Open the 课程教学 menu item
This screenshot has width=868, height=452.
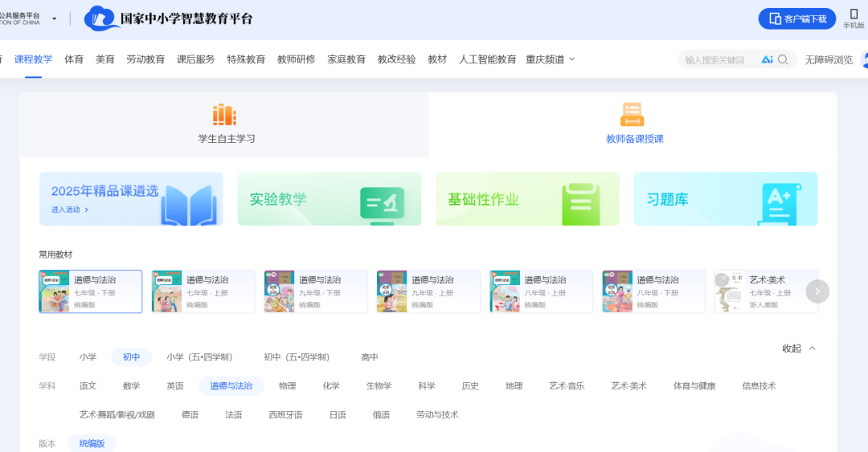(x=33, y=59)
